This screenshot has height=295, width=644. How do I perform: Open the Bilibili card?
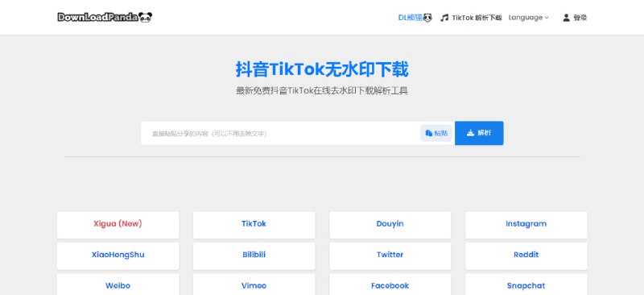[x=254, y=256]
